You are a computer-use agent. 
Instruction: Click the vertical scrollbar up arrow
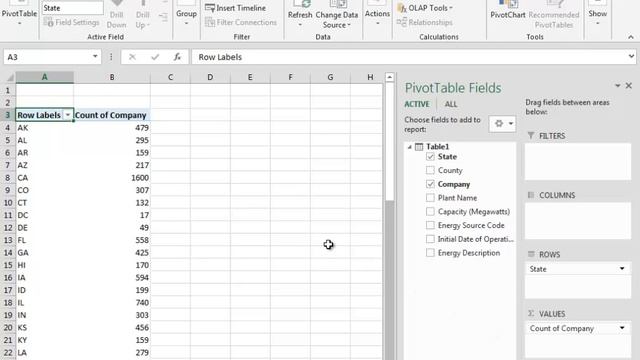pos(389,77)
